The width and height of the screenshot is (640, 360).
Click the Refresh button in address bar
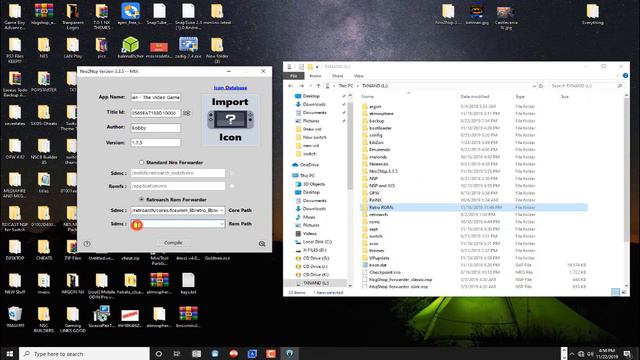pyautogui.click(x=541, y=86)
